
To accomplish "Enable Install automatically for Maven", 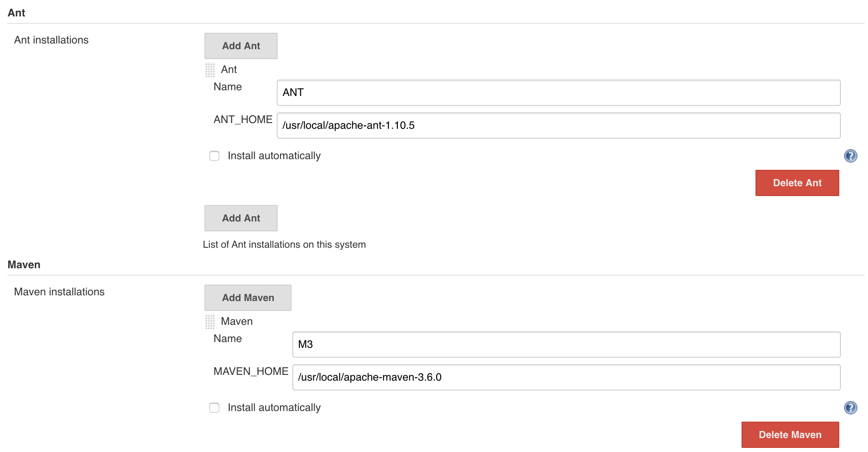I will coord(214,408).
